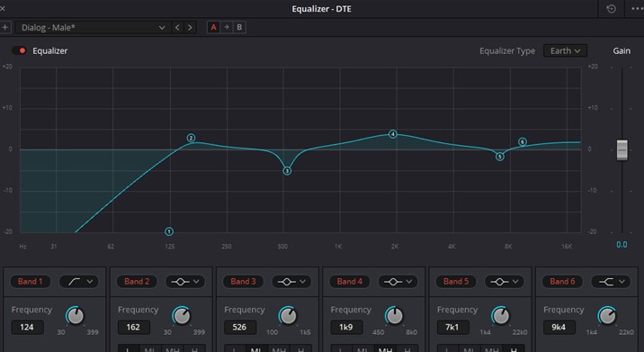Screen dimensions: 644x352
Task: Click the Band 3 Frequency knob
Action: coord(288,316)
